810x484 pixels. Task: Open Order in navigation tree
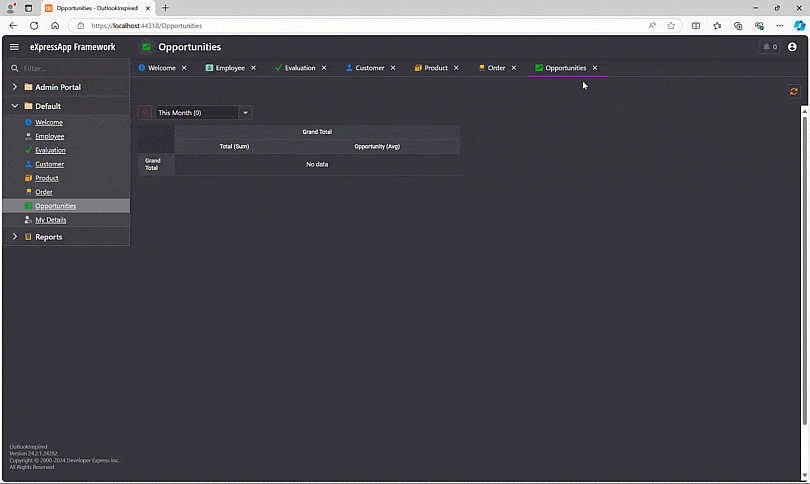(x=44, y=192)
